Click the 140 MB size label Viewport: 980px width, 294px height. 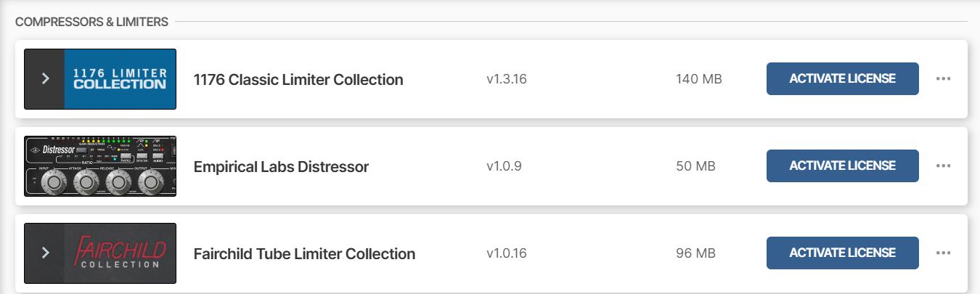(698, 79)
